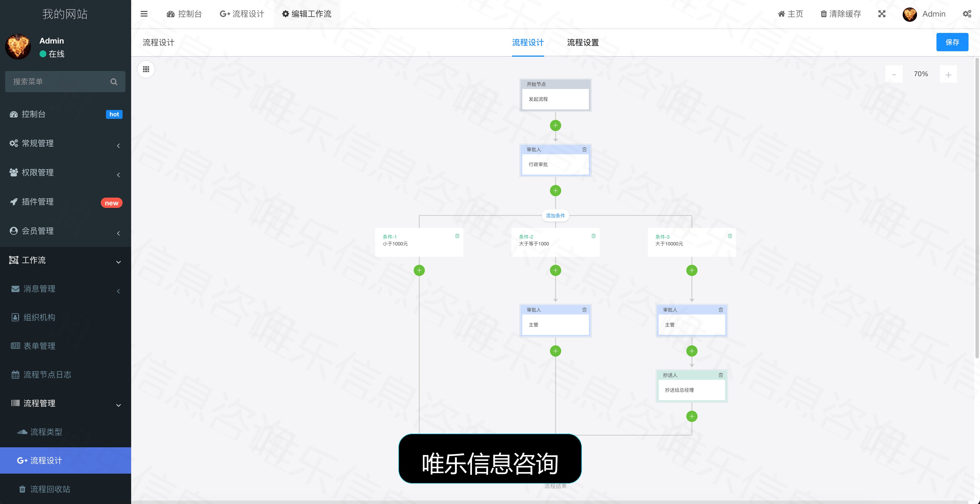Open the 抄送给总经理 node body

[x=692, y=390]
